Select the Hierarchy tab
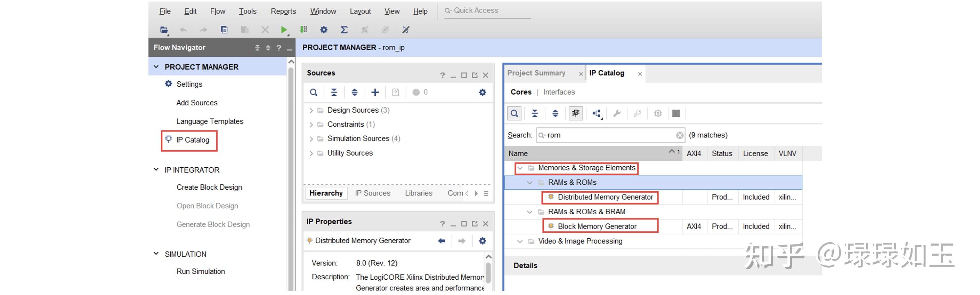Viewport: 980px width, 295px height. click(x=326, y=193)
